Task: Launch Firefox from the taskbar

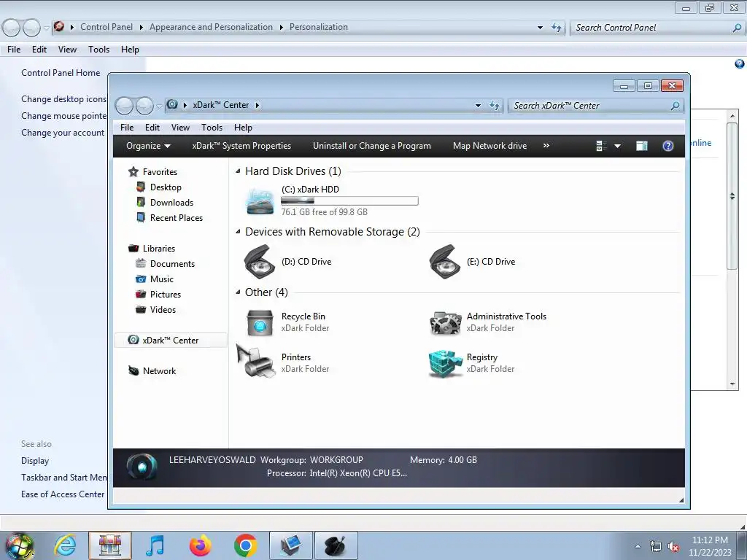Action: tap(200, 545)
